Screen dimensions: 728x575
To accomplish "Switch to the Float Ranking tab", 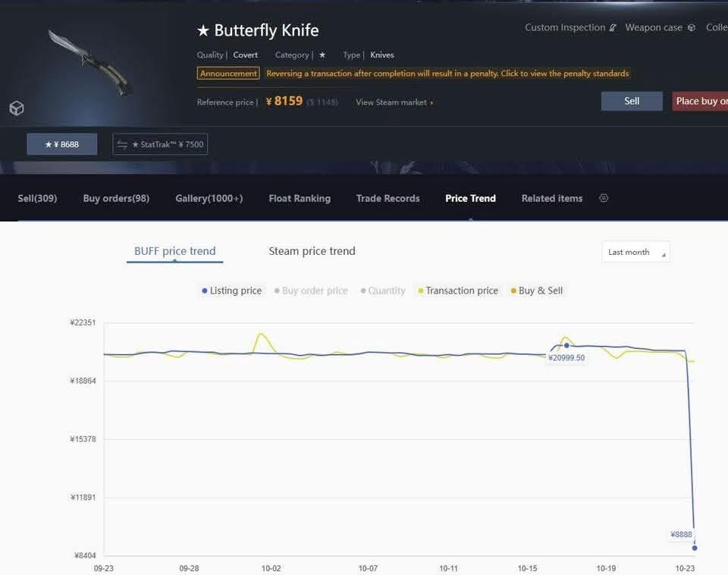I will tap(300, 198).
